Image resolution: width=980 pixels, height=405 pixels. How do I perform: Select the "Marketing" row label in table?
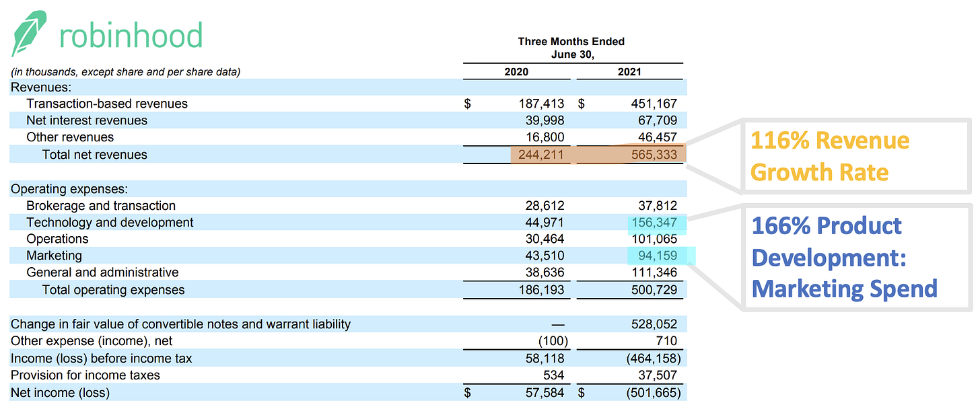(54, 256)
